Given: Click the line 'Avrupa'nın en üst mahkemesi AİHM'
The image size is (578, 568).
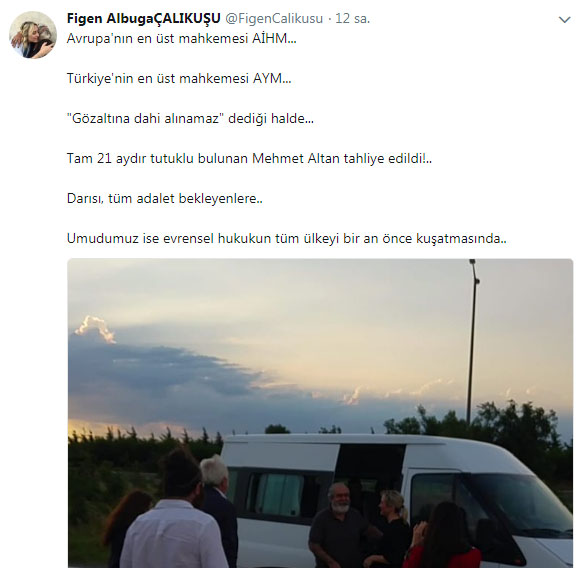Looking at the screenshot, I should coord(181,38).
